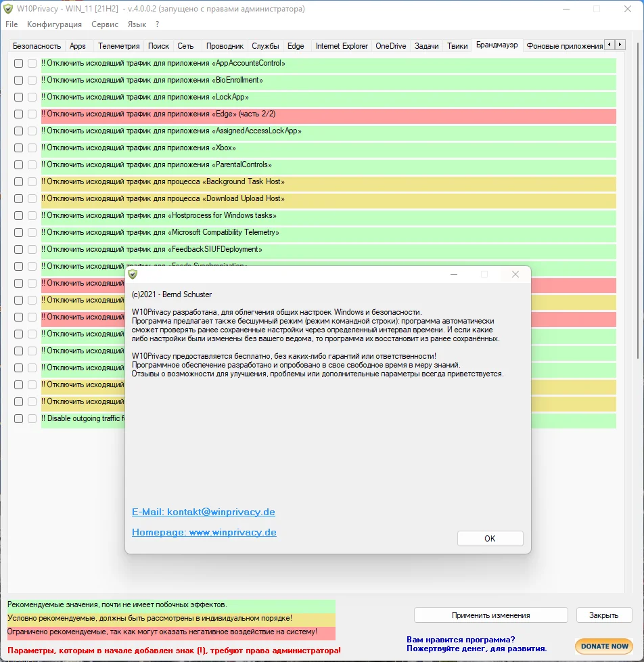Switch to the Internet Explorer tab
644x662 pixels.
342,46
